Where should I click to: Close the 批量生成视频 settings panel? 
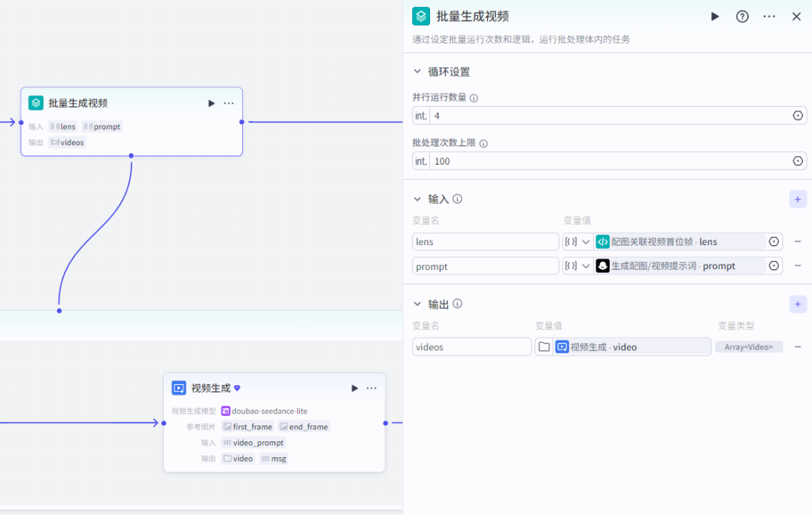796,17
